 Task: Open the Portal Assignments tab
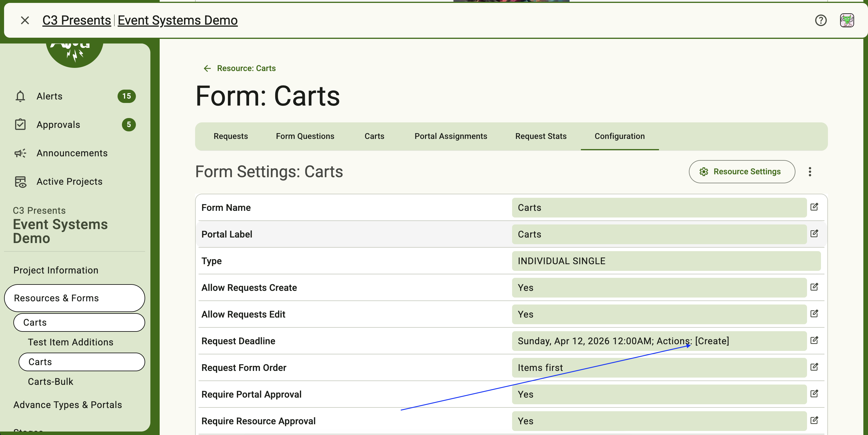coord(451,136)
